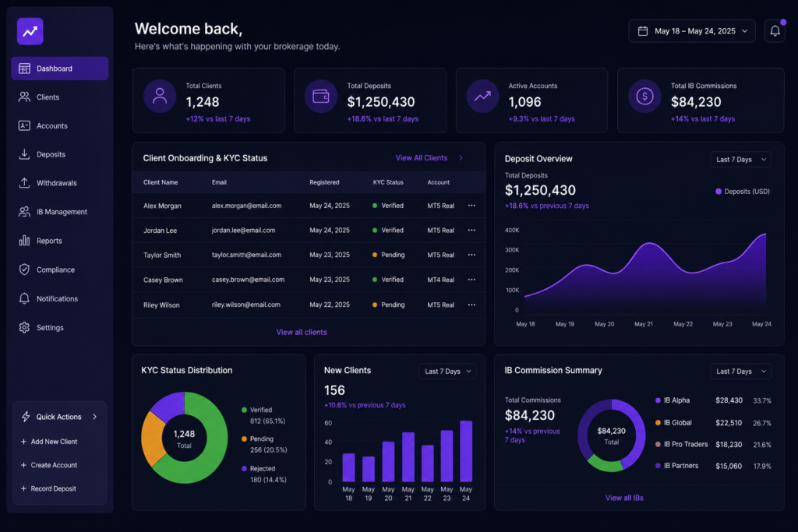This screenshot has height=532, width=798.
Task: Click the Registered column header
Action: (x=324, y=182)
